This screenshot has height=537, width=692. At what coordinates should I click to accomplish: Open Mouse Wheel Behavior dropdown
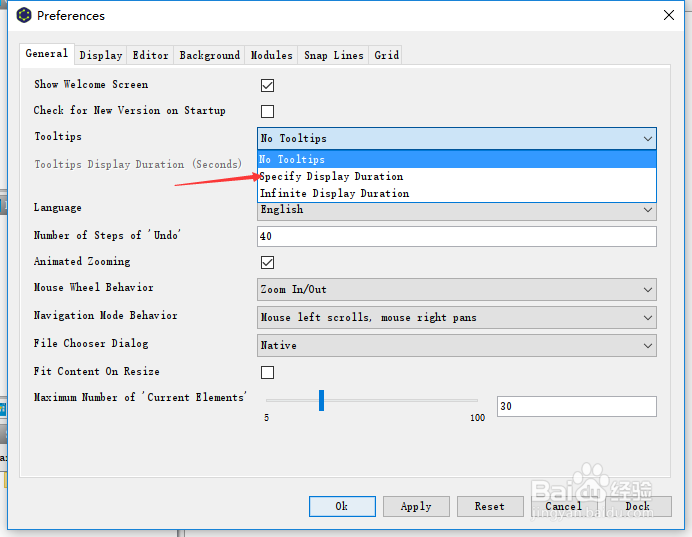(x=457, y=290)
